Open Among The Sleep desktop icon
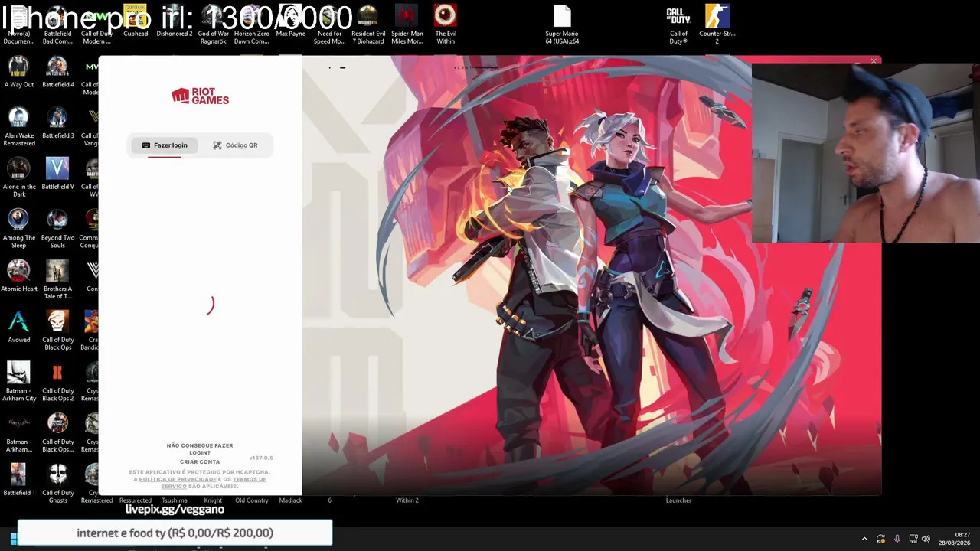 (x=19, y=229)
